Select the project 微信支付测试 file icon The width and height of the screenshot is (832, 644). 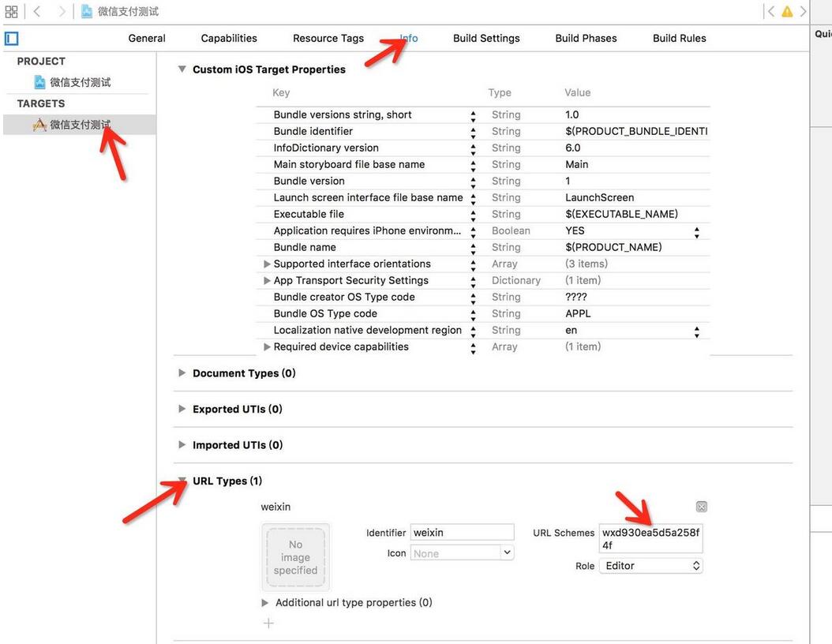tap(39, 82)
